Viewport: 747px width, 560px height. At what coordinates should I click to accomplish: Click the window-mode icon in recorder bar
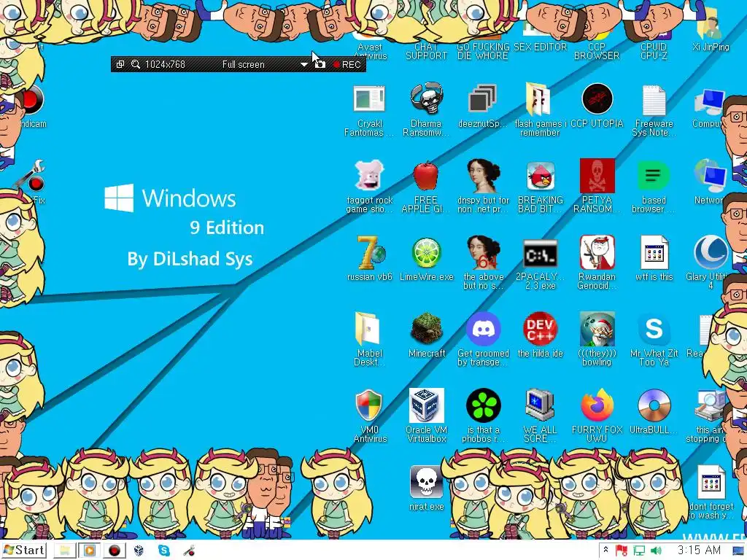pos(120,64)
